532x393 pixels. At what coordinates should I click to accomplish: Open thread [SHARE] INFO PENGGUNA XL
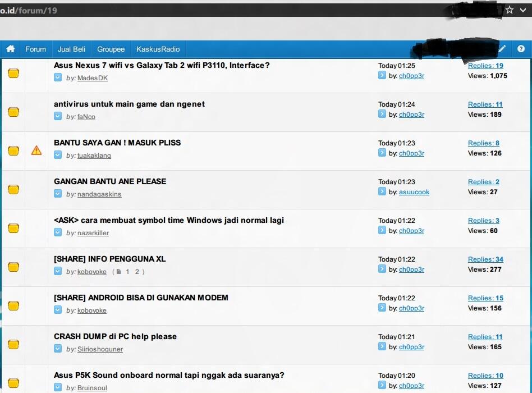109,259
